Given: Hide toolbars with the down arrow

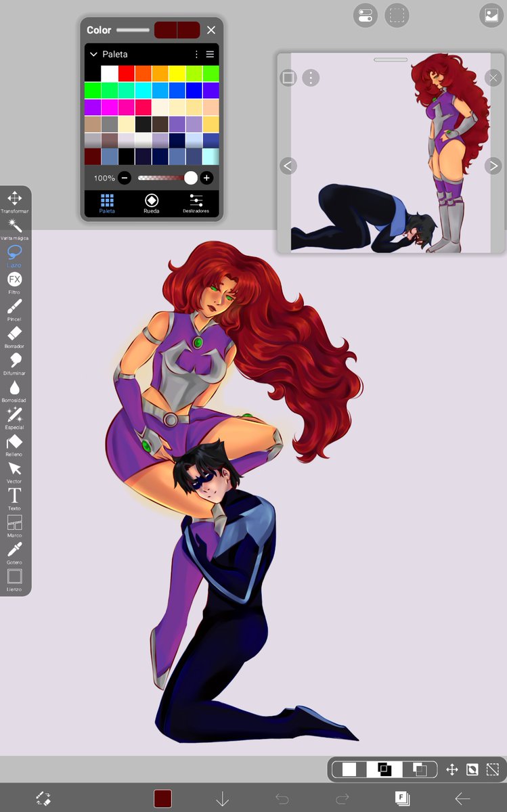Looking at the screenshot, I should pyautogui.click(x=223, y=799).
